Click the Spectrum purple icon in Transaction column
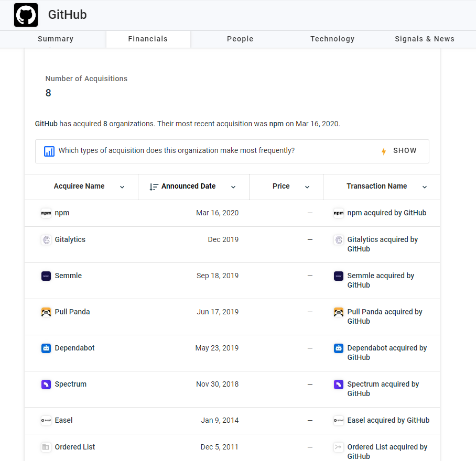Viewport: 476px width, 461px height. [x=339, y=385]
